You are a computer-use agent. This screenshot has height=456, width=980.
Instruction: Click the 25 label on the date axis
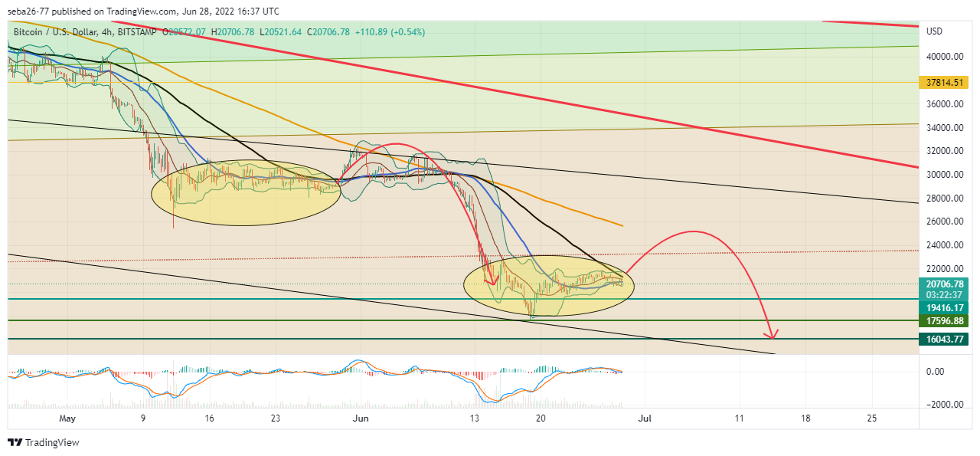click(872, 418)
